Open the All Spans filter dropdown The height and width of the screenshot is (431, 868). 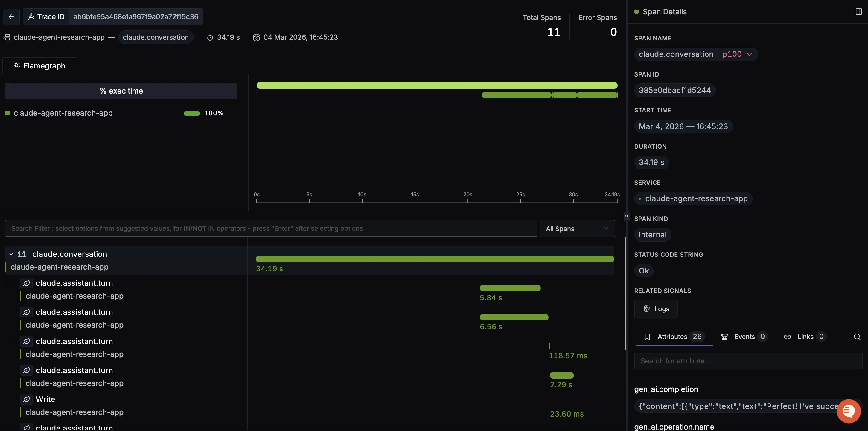577,229
